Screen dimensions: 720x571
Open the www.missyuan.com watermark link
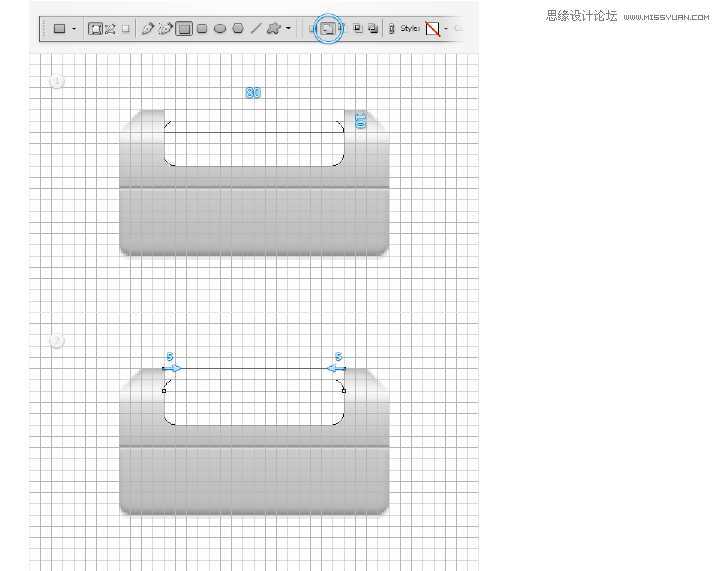[665, 17]
